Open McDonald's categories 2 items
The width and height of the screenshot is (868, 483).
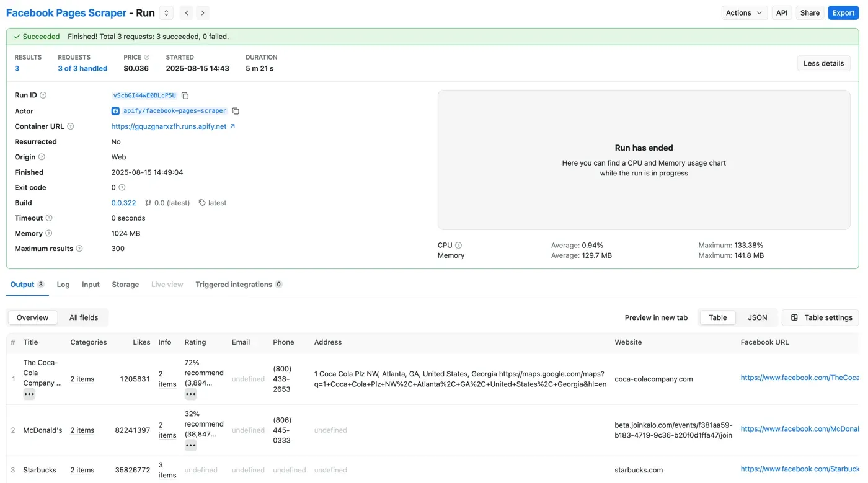82,430
